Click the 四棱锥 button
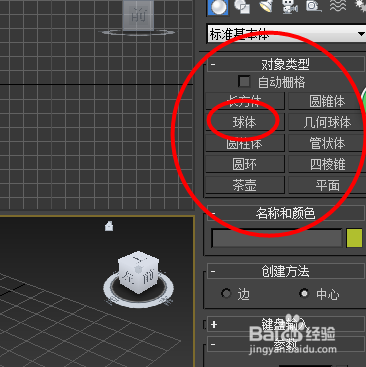This screenshot has height=367, width=366. (327, 164)
